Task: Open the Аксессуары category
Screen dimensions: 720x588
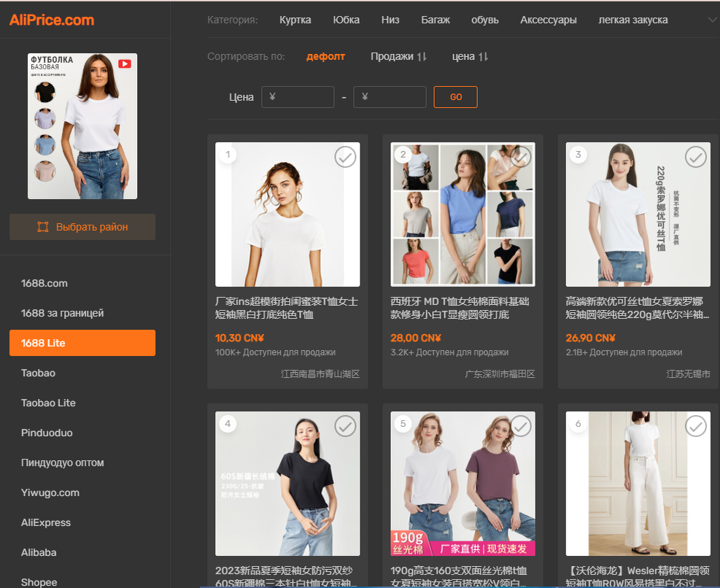Action: tap(549, 20)
